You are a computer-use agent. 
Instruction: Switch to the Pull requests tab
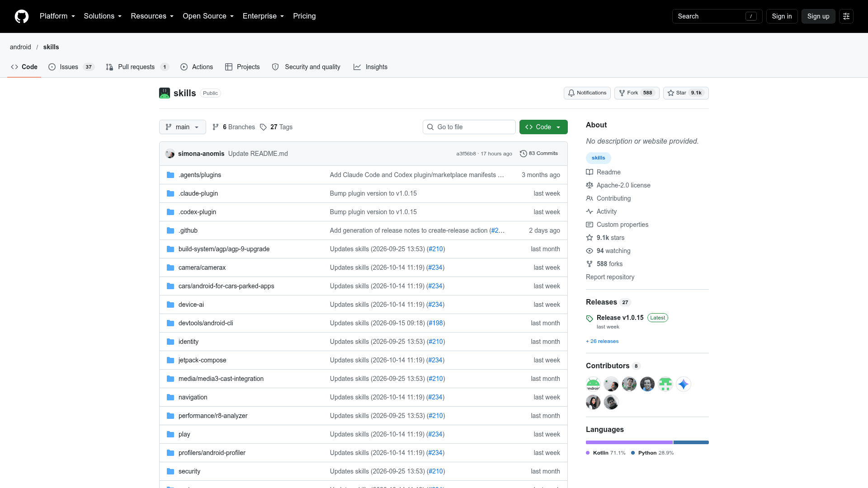click(x=137, y=67)
